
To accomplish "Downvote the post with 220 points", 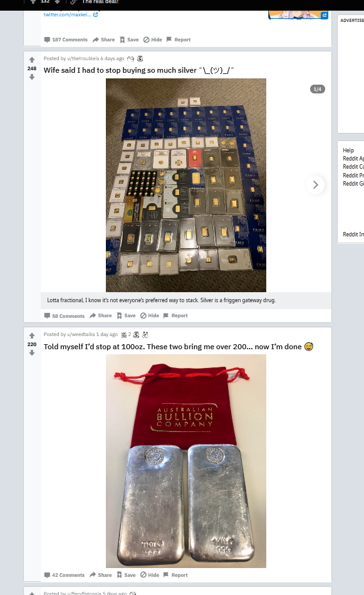I will tap(32, 353).
